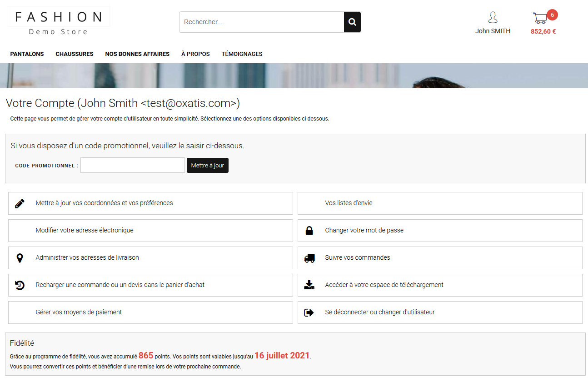Viewport: 588px width, 388px height.
Task: Select Modifier votre adresse électronique
Action: 150,231
